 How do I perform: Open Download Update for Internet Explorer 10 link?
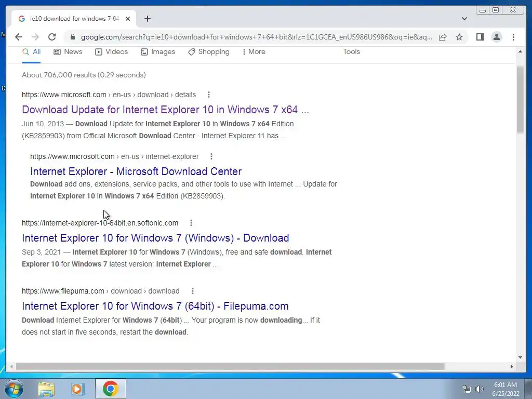click(165, 110)
